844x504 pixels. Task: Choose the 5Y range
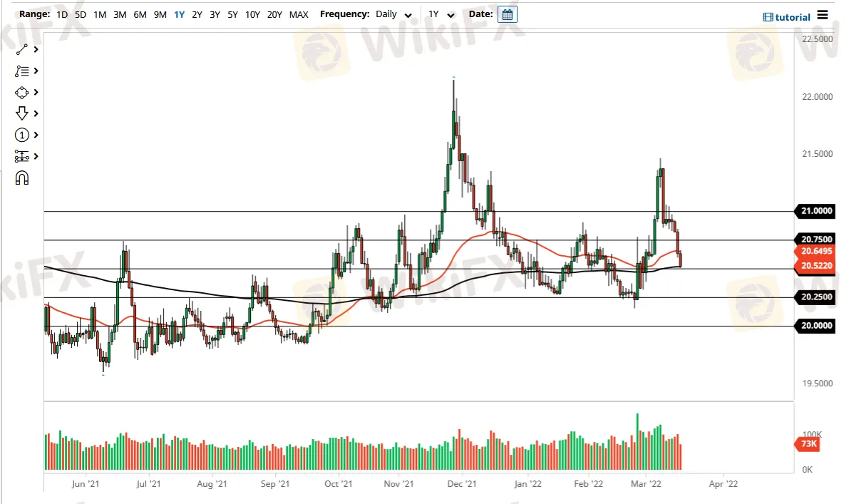pyautogui.click(x=232, y=14)
